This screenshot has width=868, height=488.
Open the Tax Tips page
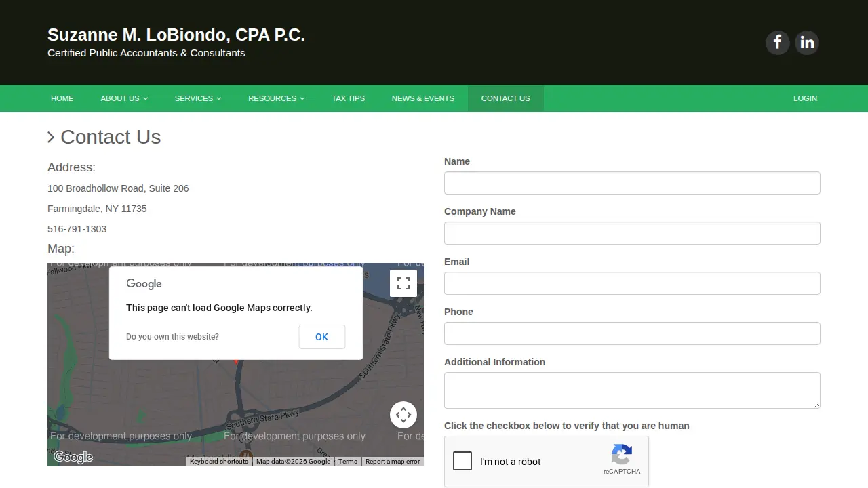(x=349, y=98)
